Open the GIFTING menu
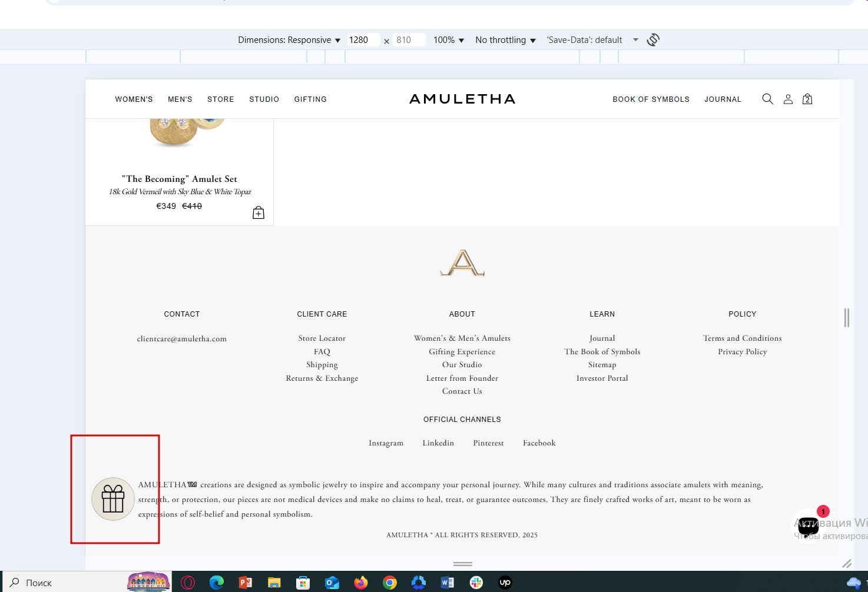Viewport: 868px width, 592px height. [310, 99]
